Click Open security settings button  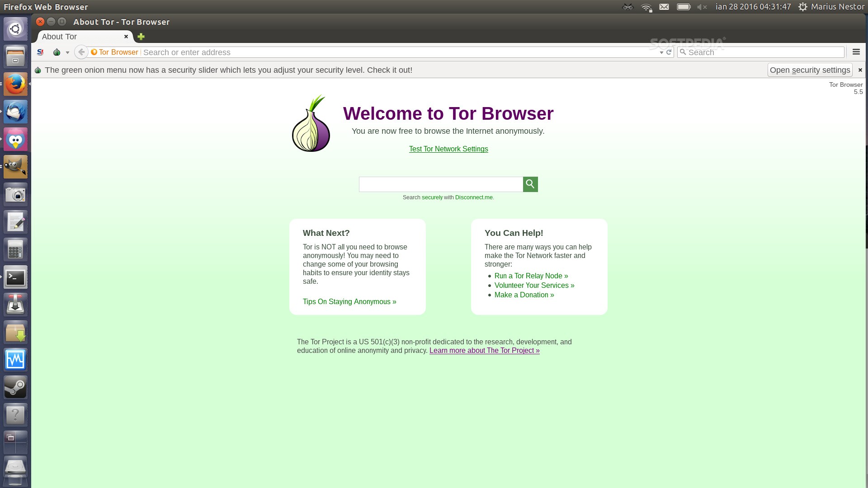coord(810,70)
